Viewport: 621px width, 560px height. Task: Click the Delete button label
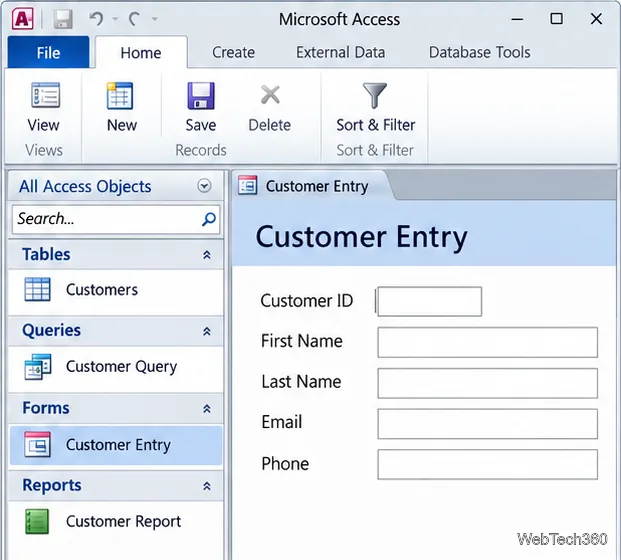(269, 125)
